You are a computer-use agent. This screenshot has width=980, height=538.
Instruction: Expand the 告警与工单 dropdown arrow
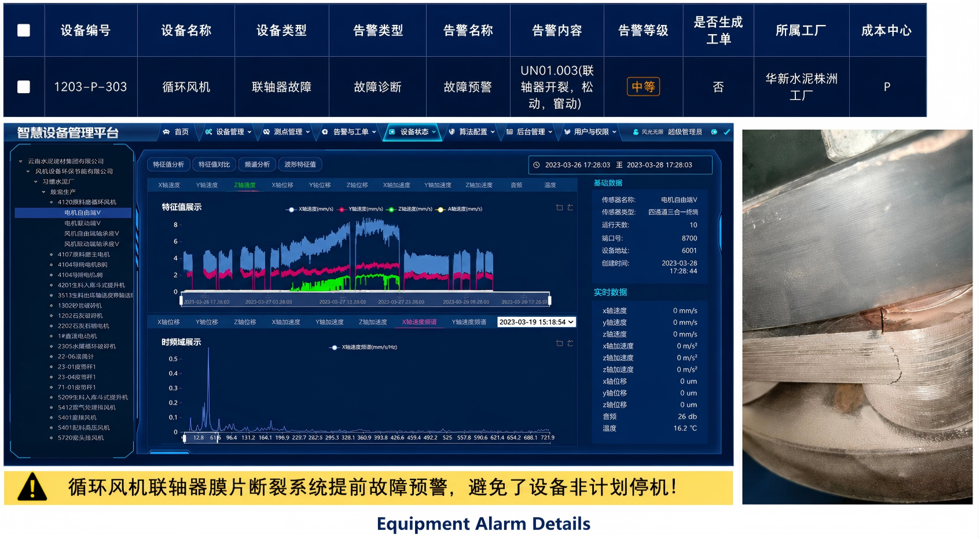(374, 132)
